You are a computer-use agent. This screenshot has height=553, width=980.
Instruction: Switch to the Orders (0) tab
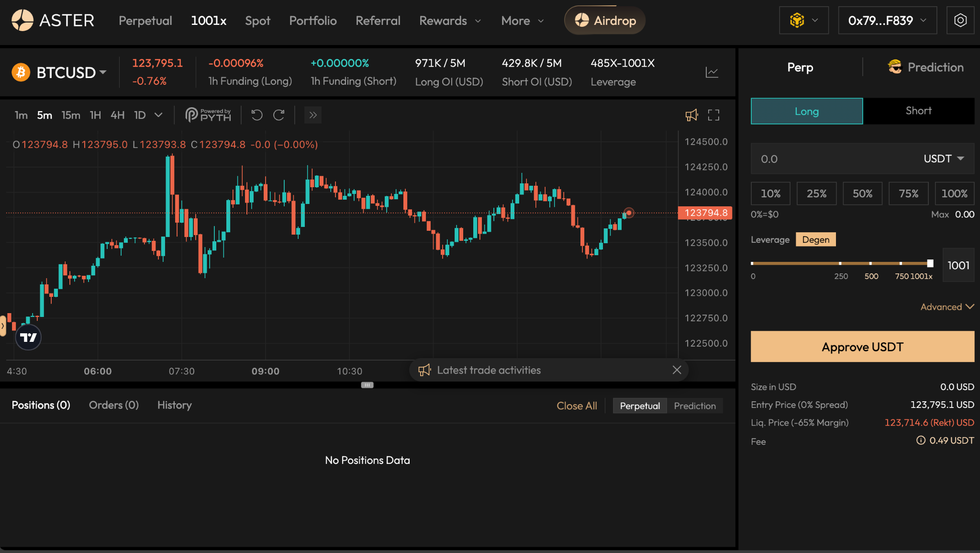pos(114,405)
